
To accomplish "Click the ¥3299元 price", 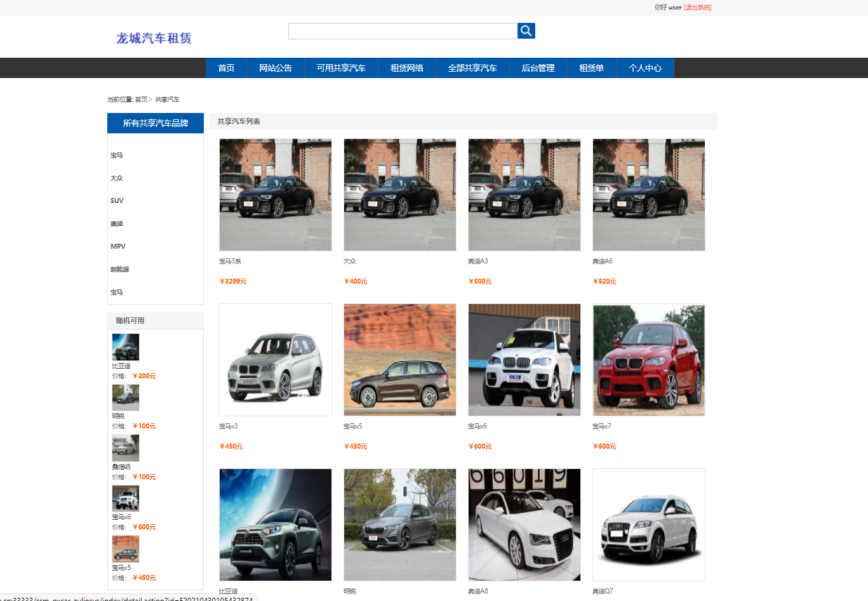I will click(x=233, y=282).
